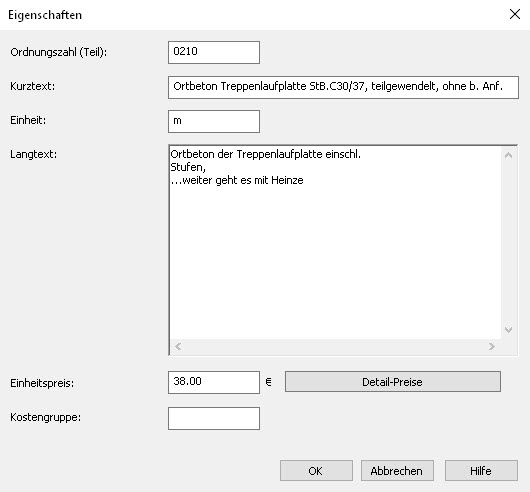Viewport: 530px width, 492px height.
Task: Open the Detail-Preise dialog
Action: [393, 382]
